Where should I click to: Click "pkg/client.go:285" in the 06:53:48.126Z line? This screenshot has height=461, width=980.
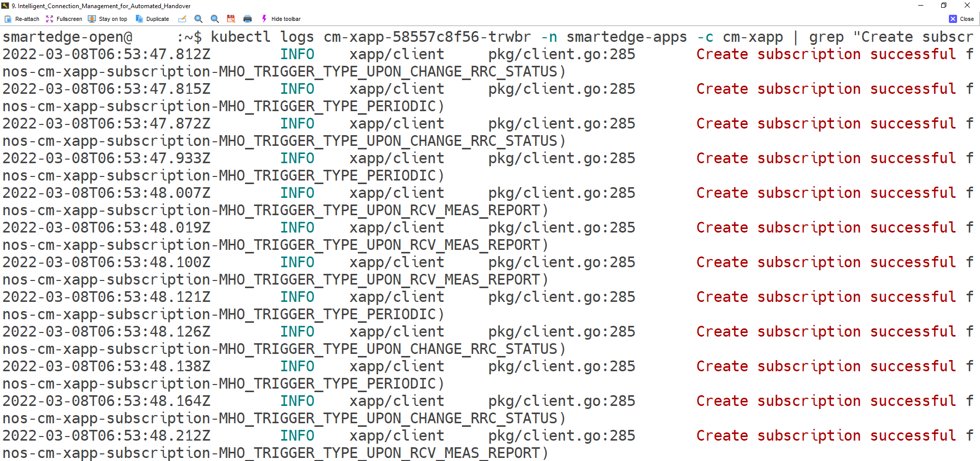[x=562, y=332]
